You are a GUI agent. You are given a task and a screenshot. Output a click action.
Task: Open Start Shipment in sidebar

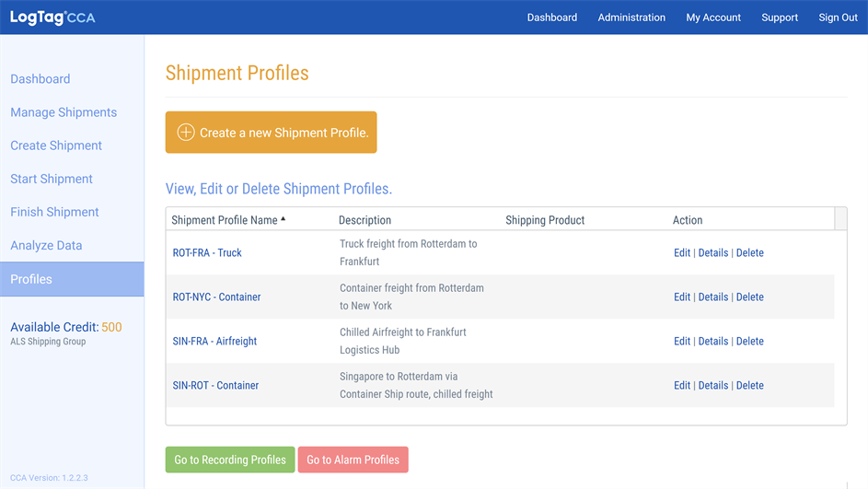tap(52, 179)
